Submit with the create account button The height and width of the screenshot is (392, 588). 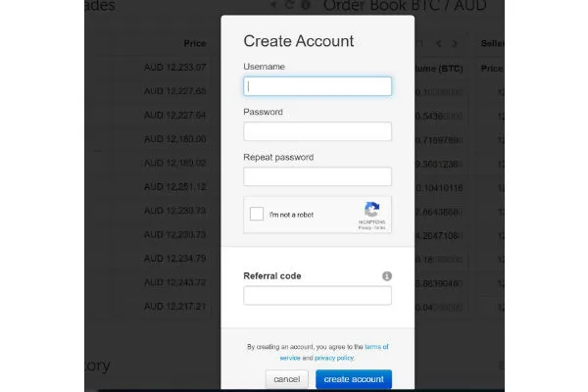[354, 379]
